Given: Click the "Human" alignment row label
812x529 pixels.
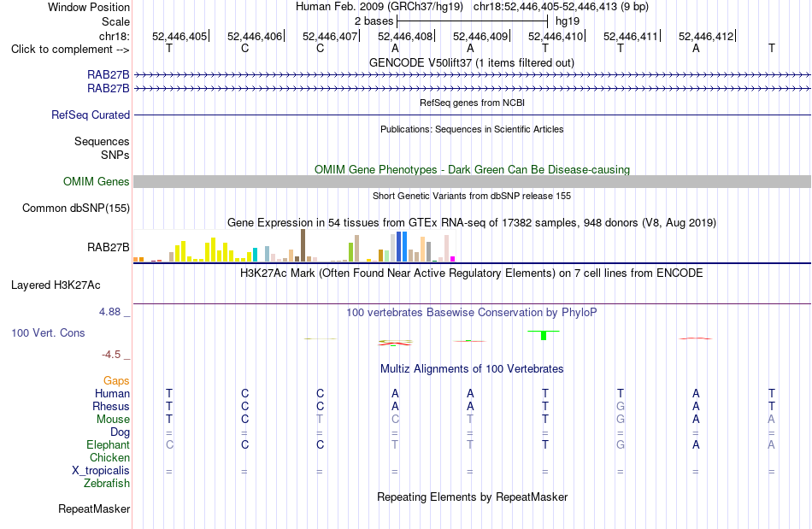Looking at the screenshot, I should coord(112,393).
